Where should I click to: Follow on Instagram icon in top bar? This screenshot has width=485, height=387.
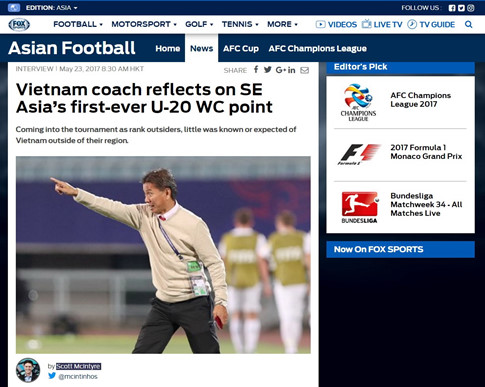pyautogui.click(x=470, y=8)
